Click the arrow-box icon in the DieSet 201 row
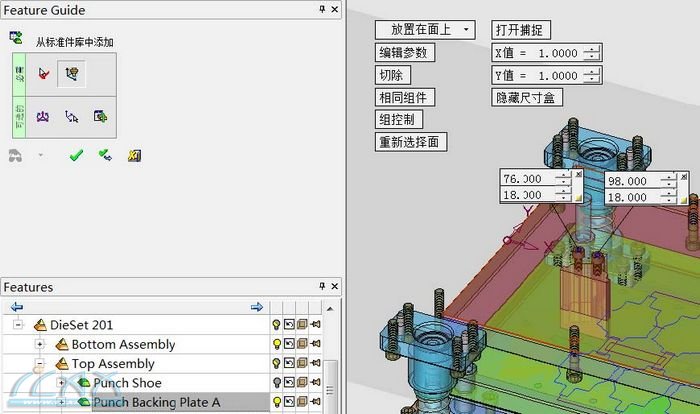 [x=289, y=324]
